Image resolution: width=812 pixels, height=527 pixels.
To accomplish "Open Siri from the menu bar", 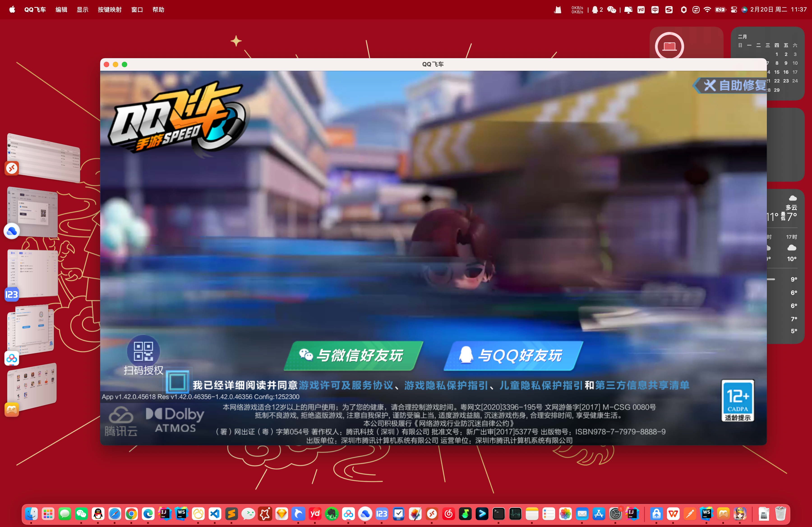I will click(x=745, y=9).
